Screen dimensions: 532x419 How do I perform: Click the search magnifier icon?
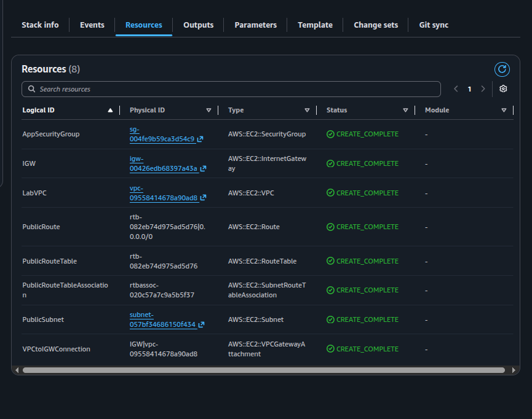[31, 89]
